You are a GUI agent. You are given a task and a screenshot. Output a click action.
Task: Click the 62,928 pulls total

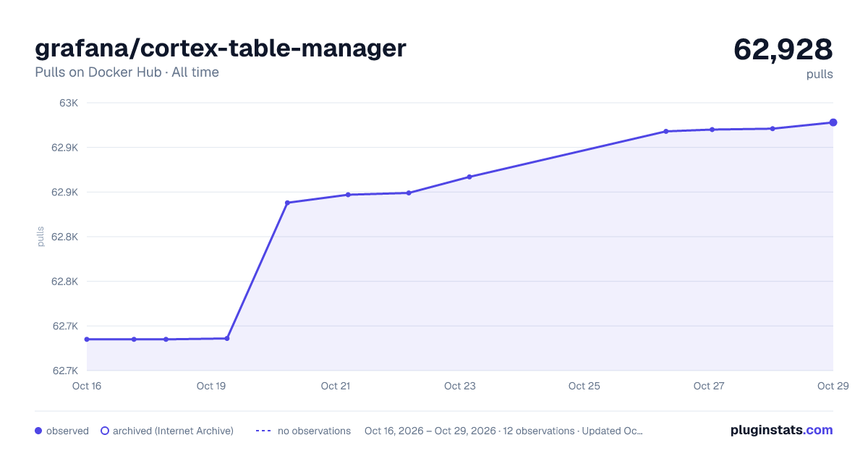783,50
